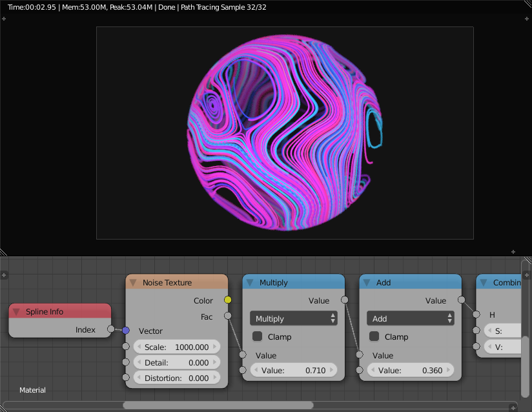
Task: Decrease Scale with left arrow
Action: pyautogui.click(x=139, y=347)
